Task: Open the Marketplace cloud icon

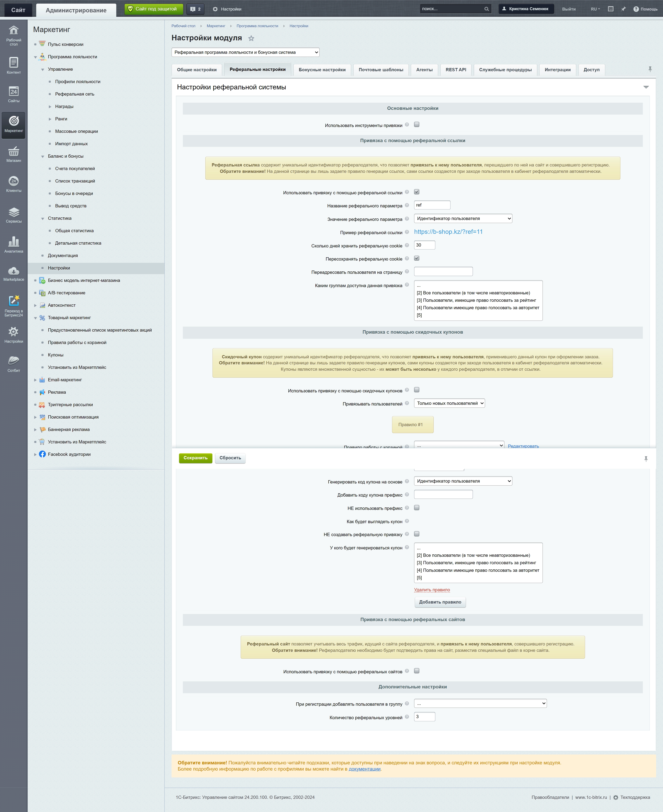Action: tap(14, 271)
